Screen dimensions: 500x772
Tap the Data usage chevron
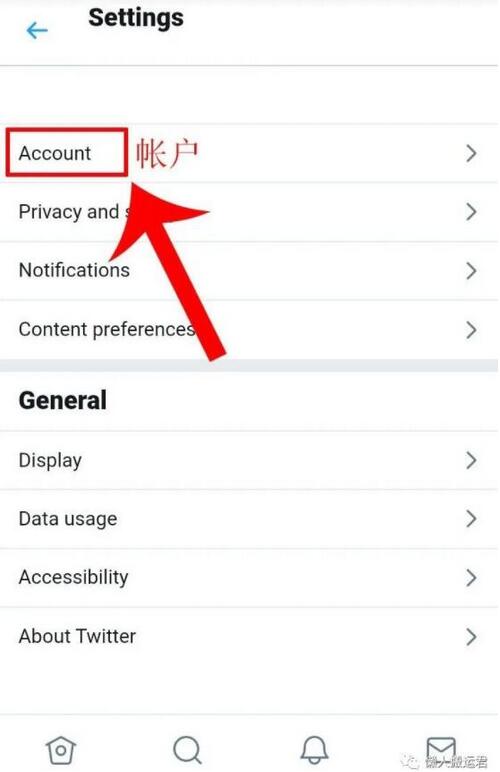pos(471,519)
